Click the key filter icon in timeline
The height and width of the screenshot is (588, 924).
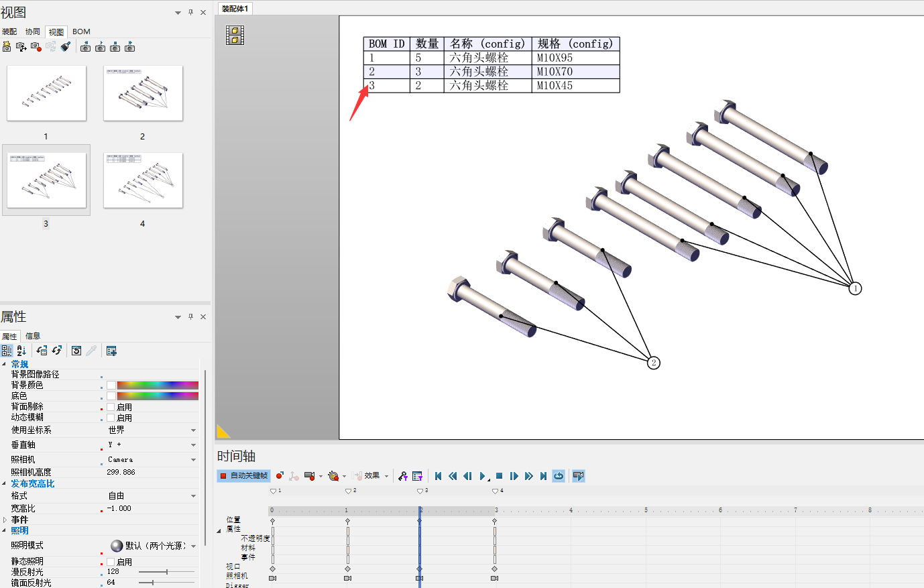[403, 476]
